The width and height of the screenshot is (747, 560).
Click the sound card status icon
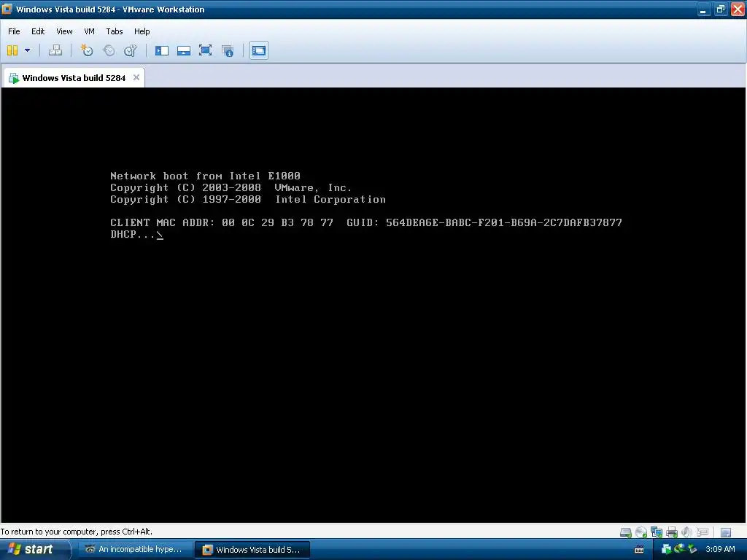click(686, 532)
